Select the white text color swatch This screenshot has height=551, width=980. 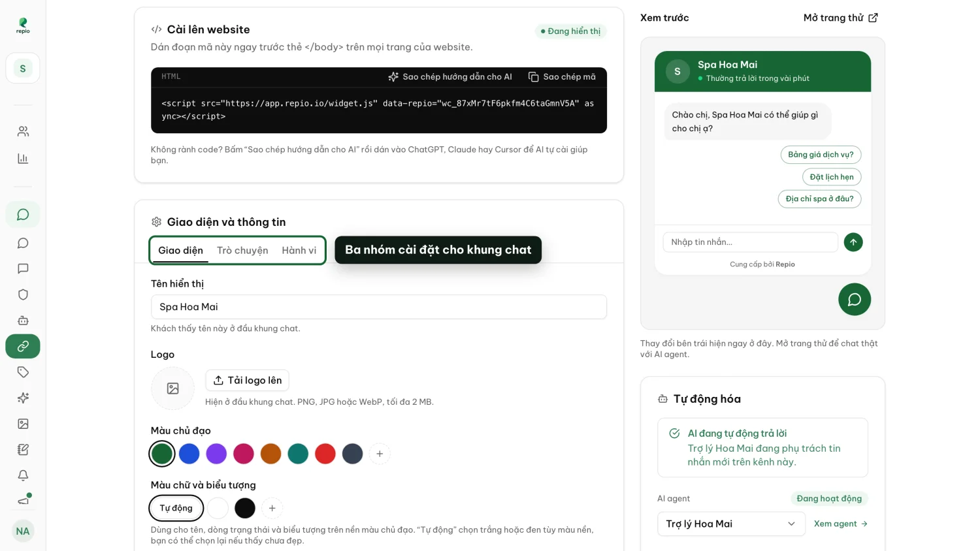point(218,508)
